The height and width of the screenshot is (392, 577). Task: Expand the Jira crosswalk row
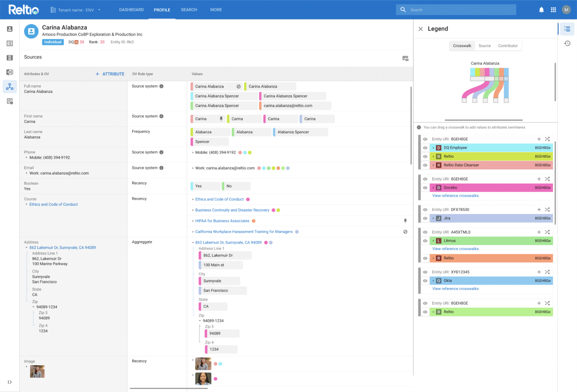[x=433, y=218]
